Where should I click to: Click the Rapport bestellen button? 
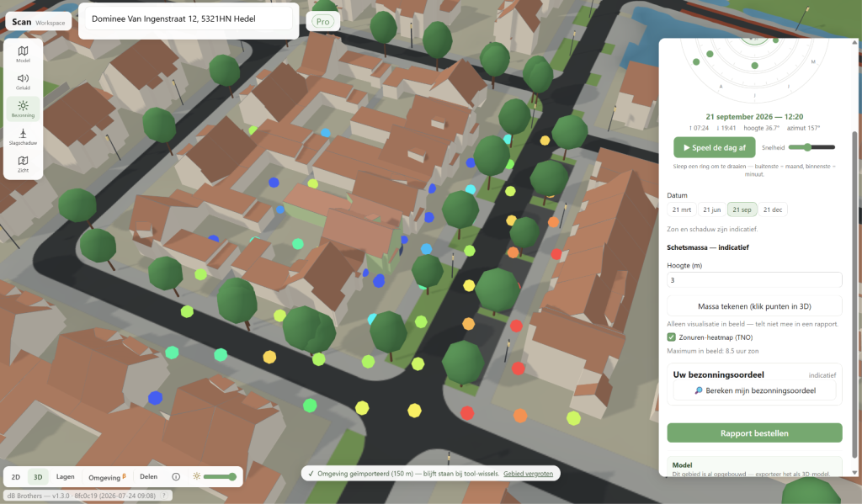tap(754, 433)
